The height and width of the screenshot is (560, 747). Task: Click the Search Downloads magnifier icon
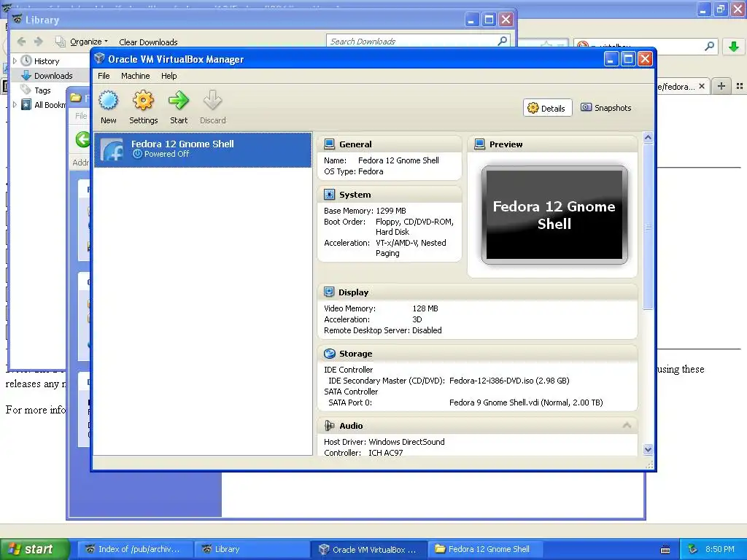click(502, 41)
